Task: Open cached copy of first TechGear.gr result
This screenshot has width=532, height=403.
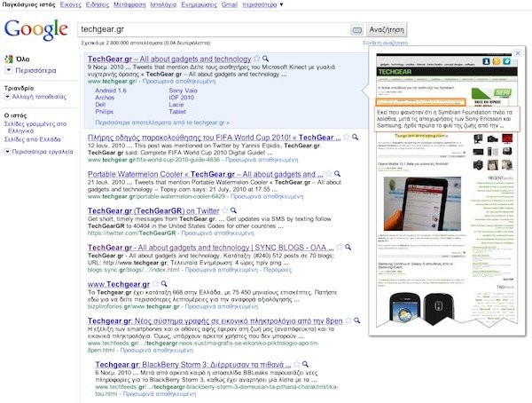Action: click(x=179, y=81)
